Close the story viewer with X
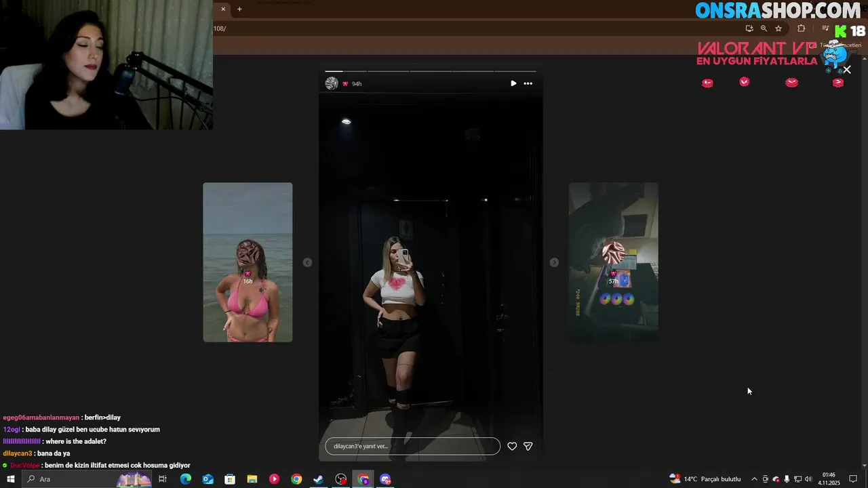The width and height of the screenshot is (868, 488). [847, 70]
